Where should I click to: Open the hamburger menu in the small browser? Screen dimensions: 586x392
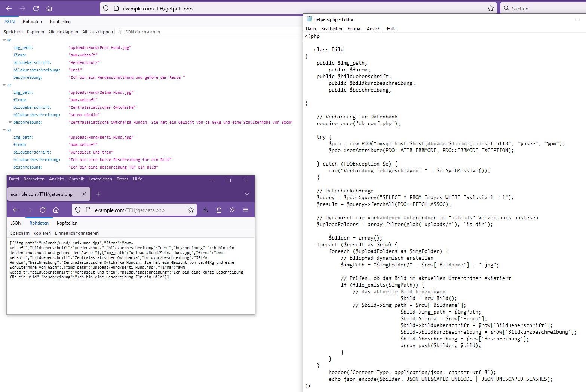(x=246, y=210)
